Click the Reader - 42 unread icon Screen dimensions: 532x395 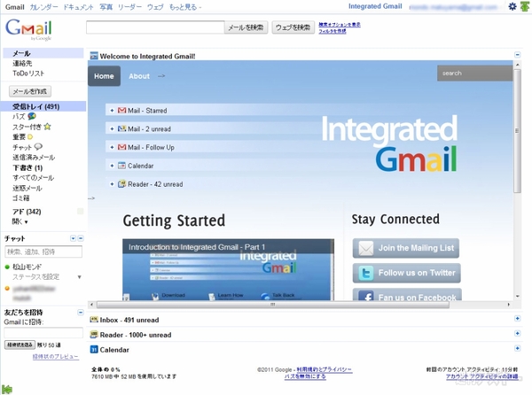click(x=121, y=184)
